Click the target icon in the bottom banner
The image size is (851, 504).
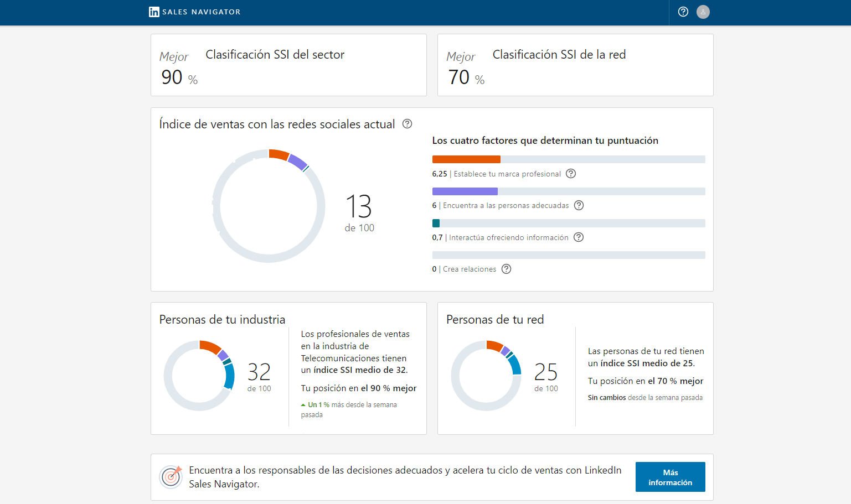click(x=171, y=476)
